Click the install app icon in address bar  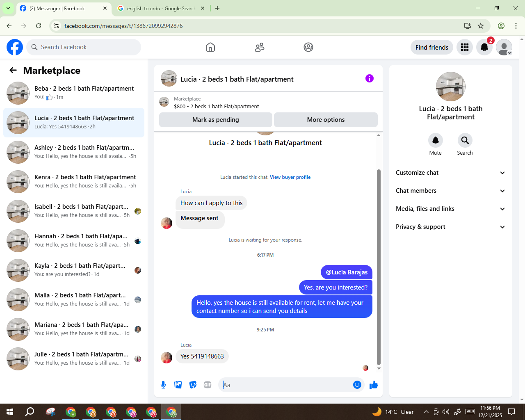pyautogui.click(x=468, y=26)
